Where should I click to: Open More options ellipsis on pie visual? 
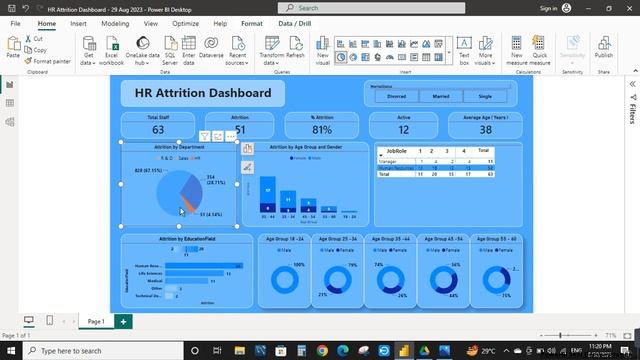tap(231, 136)
